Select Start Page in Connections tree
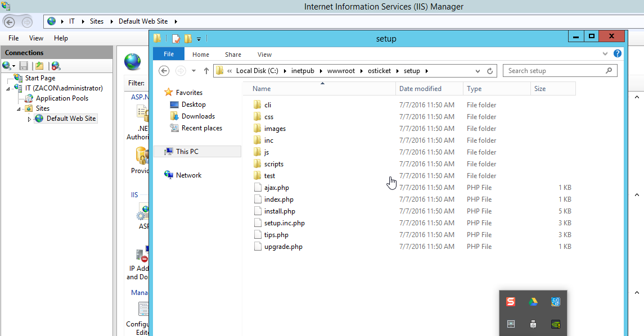644x336 pixels. tap(40, 78)
